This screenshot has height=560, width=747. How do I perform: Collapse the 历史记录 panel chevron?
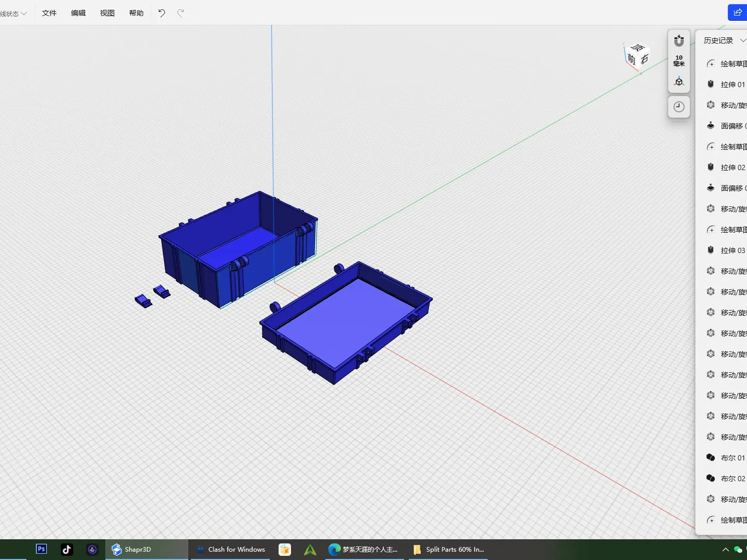click(742, 40)
